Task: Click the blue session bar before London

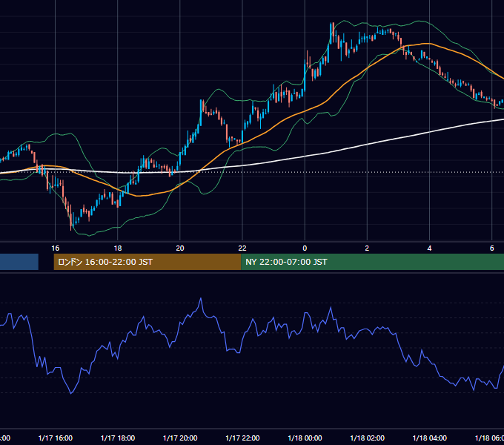Action: tap(19, 262)
